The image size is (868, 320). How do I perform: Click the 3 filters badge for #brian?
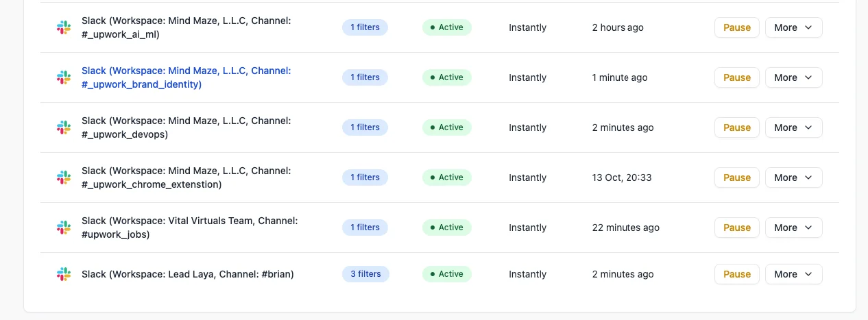click(365, 274)
